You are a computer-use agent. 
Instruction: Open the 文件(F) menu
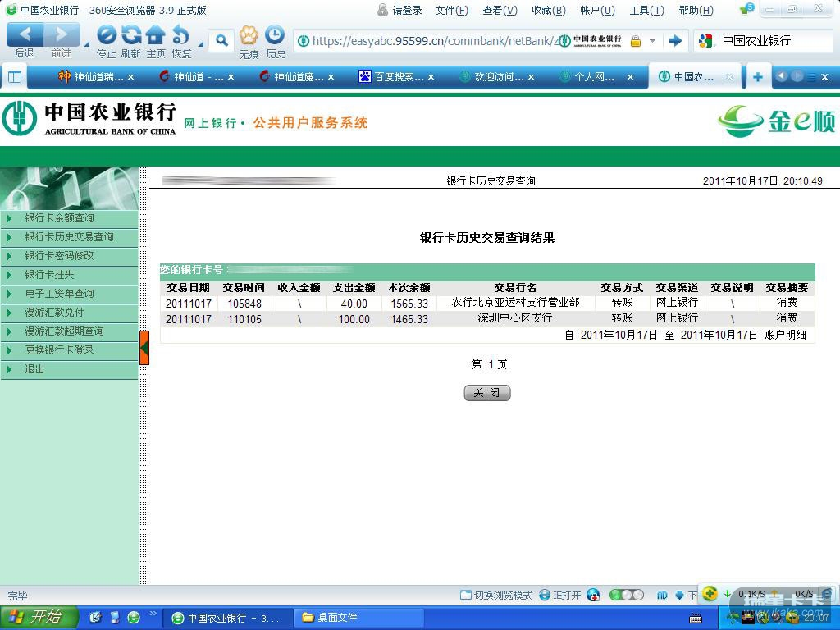pyautogui.click(x=451, y=11)
